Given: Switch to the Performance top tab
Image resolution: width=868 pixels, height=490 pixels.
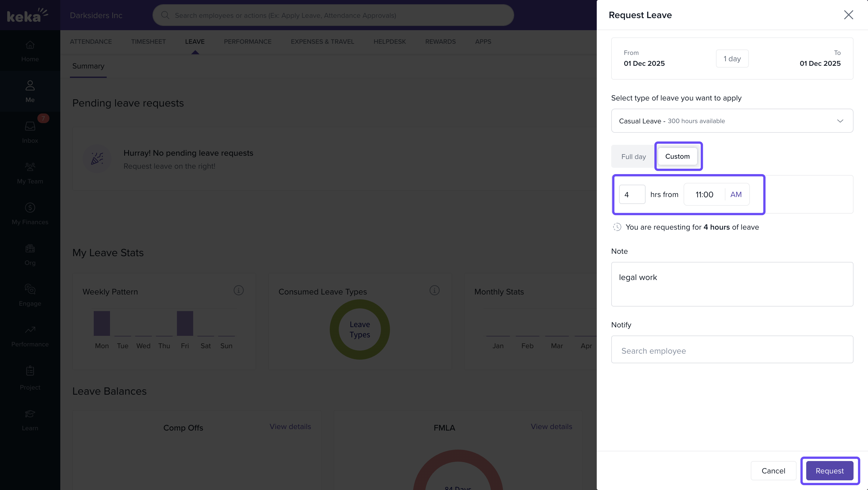Looking at the screenshot, I should tap(247, 41).
